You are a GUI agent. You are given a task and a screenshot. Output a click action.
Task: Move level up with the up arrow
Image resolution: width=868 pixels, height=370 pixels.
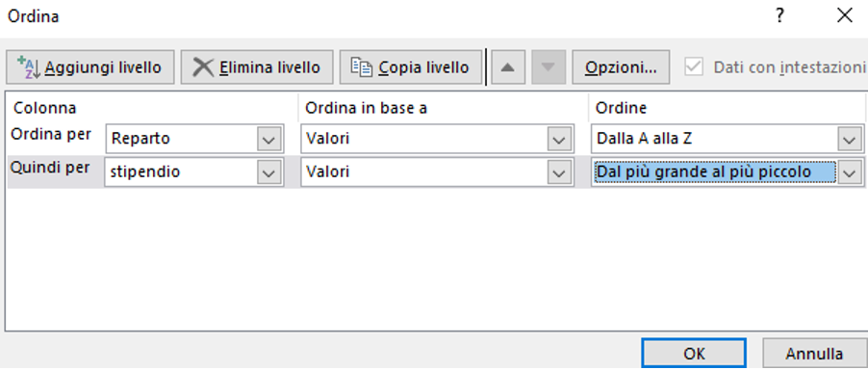tap(508, 67)
